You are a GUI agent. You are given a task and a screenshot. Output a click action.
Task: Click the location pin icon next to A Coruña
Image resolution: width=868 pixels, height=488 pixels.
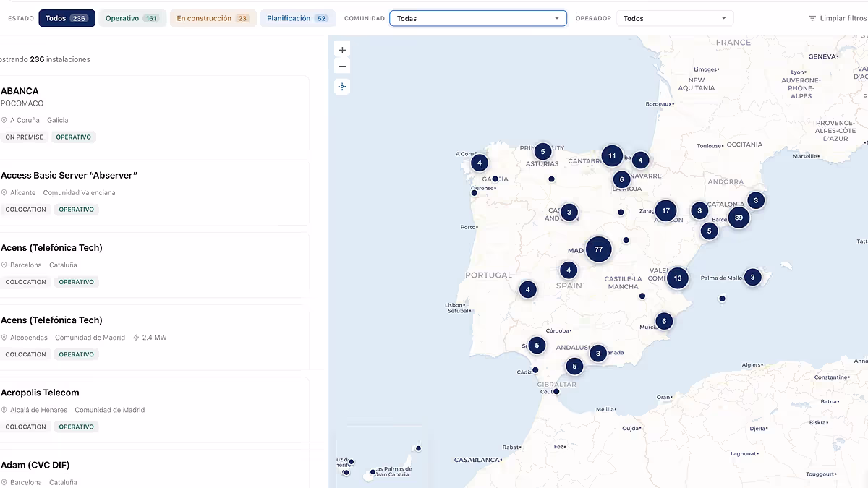tap(4, 120)
